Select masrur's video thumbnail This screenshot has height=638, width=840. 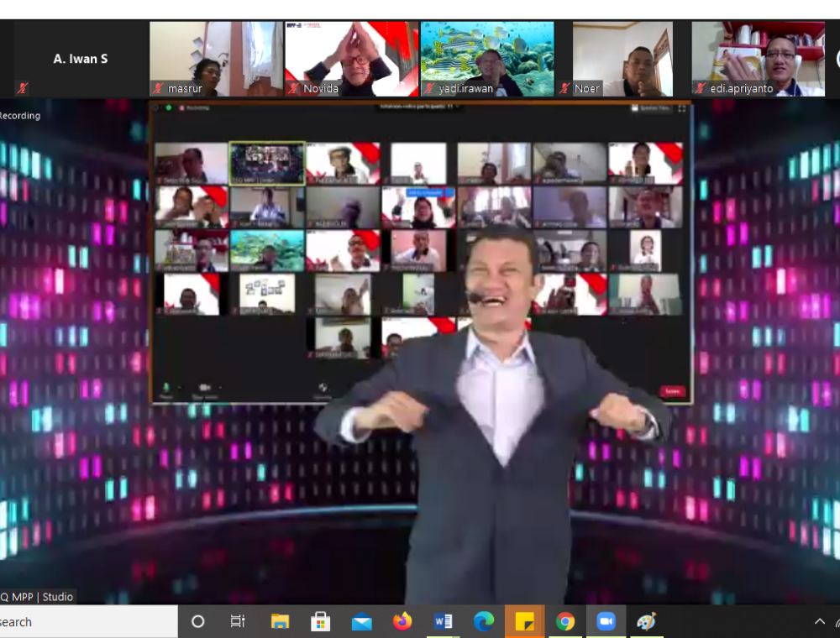click(x=216, y=59)
